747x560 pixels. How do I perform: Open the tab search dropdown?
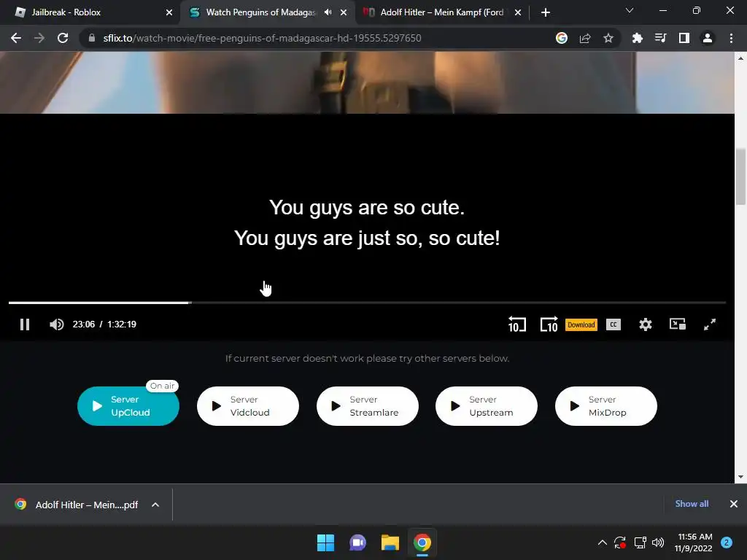tap(630, 10)
